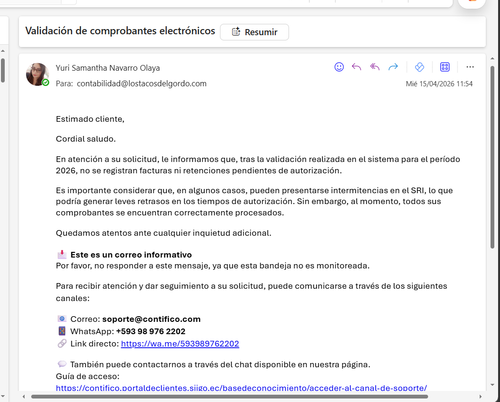500x402 pixels.
Task: Forward the email
Action: (393, 67)
